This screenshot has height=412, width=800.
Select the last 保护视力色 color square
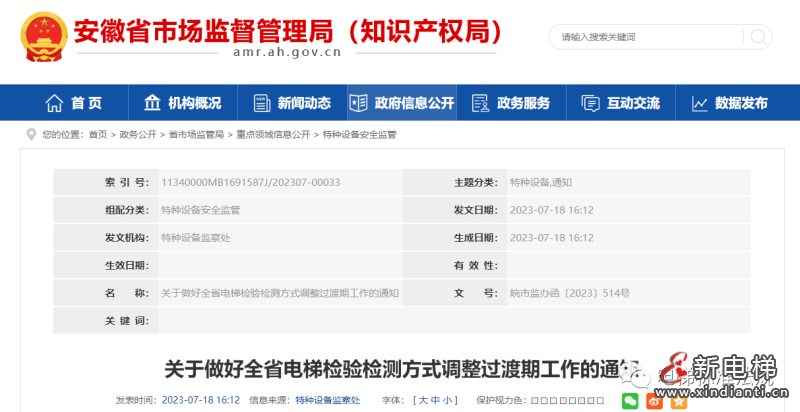point(601,401)
